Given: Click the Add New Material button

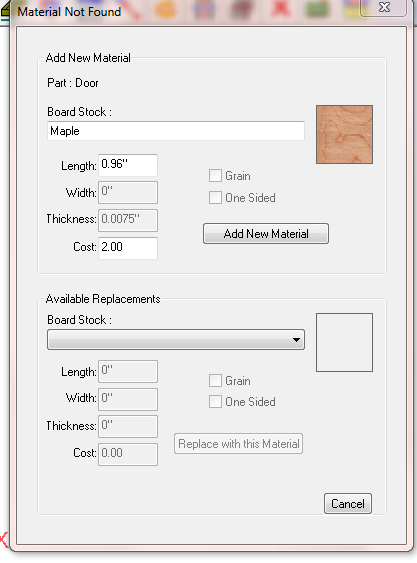Looking at the screenshot, I should (266, 234).
